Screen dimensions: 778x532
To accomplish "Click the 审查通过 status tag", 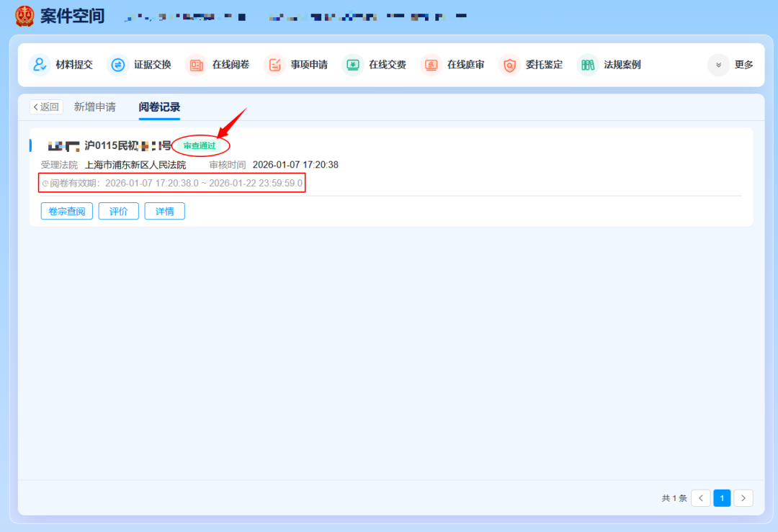I will pos(200,146).
